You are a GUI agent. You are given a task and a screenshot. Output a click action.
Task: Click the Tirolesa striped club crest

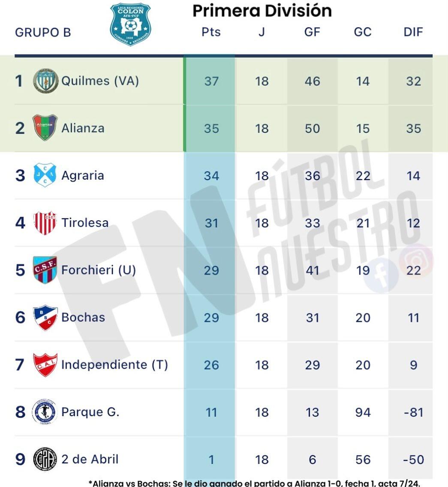point(45,223)
